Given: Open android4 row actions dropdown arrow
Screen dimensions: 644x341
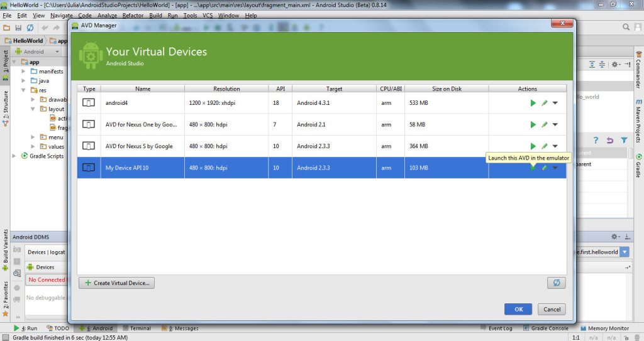Looking at the screenshot, I should coord(555,103).
